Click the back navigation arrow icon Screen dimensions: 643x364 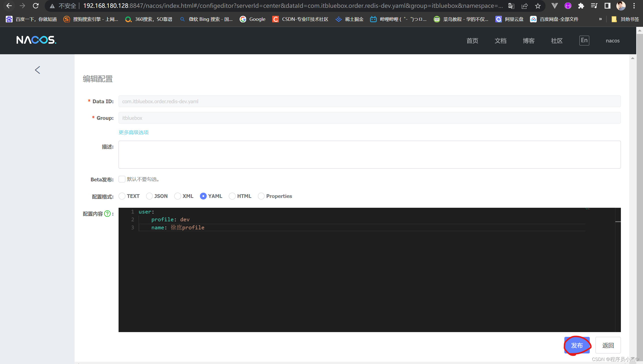(37, 69)
